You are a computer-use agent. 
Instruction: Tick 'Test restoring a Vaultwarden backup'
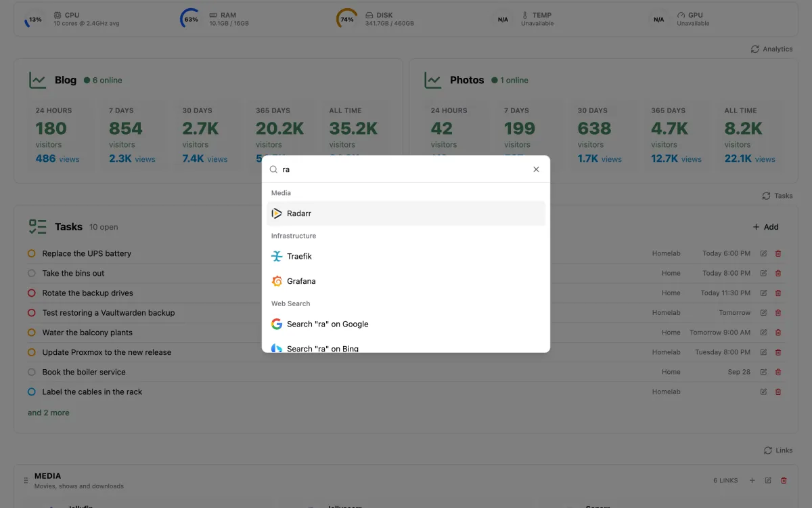(x=31, y=312)
